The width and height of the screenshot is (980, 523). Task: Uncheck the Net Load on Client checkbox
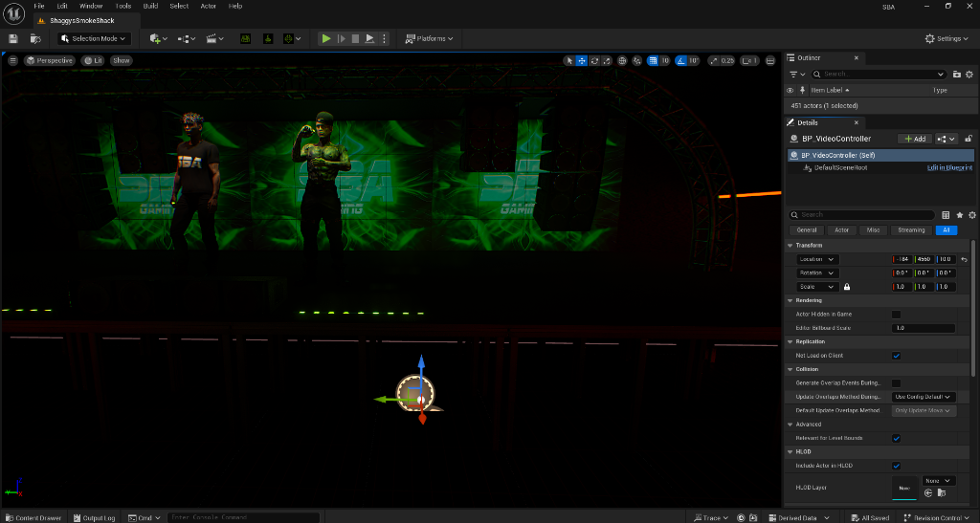[896, 356]
